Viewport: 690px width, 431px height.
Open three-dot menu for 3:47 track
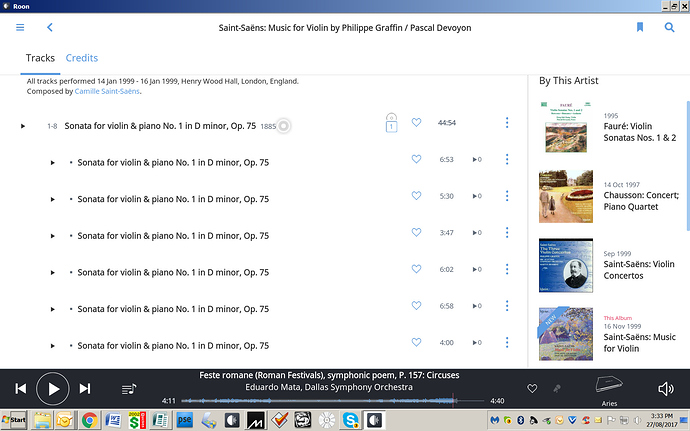click(507, 232)
